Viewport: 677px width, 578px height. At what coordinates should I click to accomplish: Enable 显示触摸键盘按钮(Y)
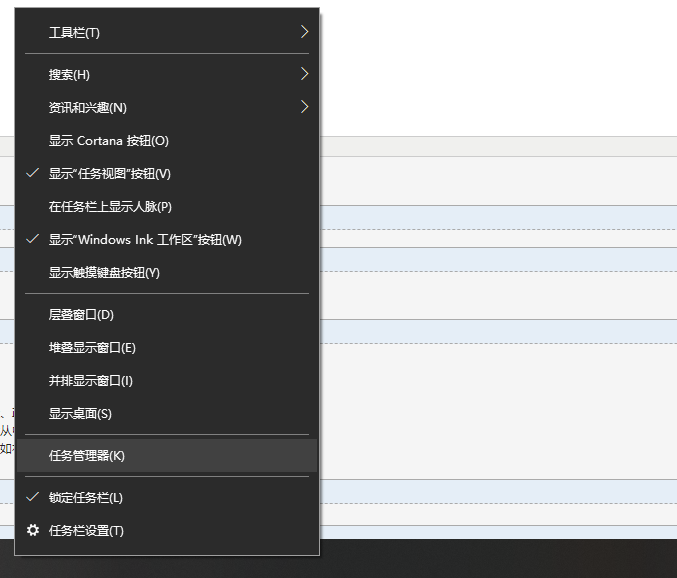tap(167, 272)
